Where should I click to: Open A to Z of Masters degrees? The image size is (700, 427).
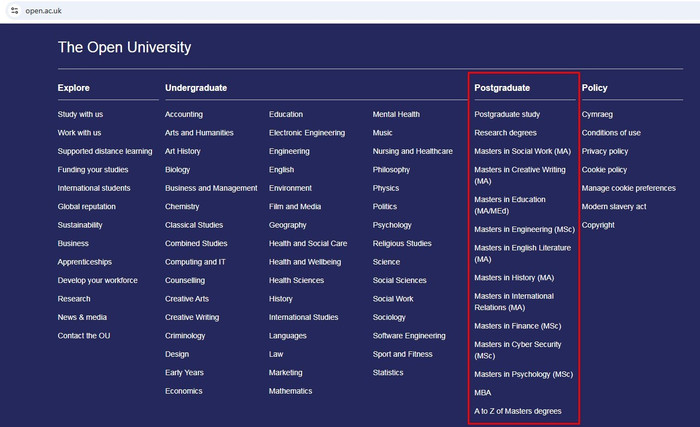point(518,411)
